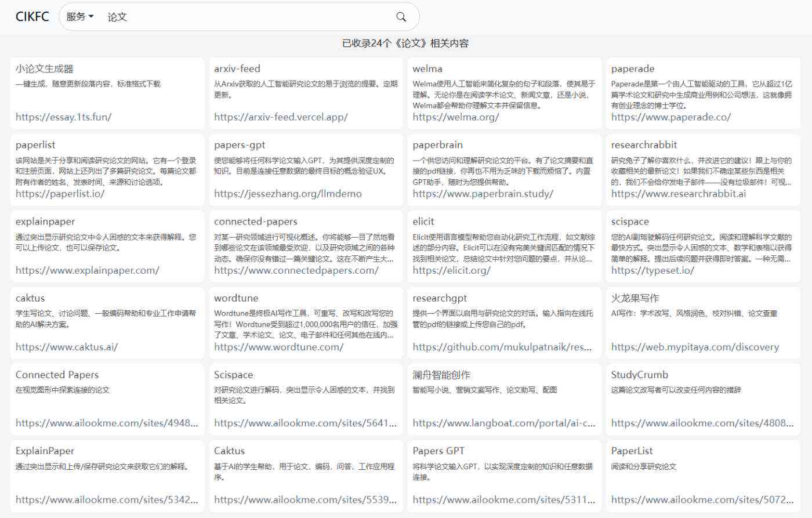Visit https://www.paperbrain.study/
Viewport: 812px width, 518px height.
tap(483, 194)
